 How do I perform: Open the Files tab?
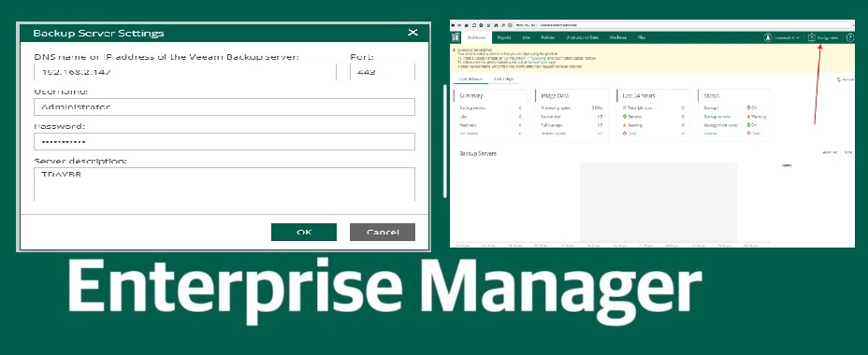coord(642,37)
